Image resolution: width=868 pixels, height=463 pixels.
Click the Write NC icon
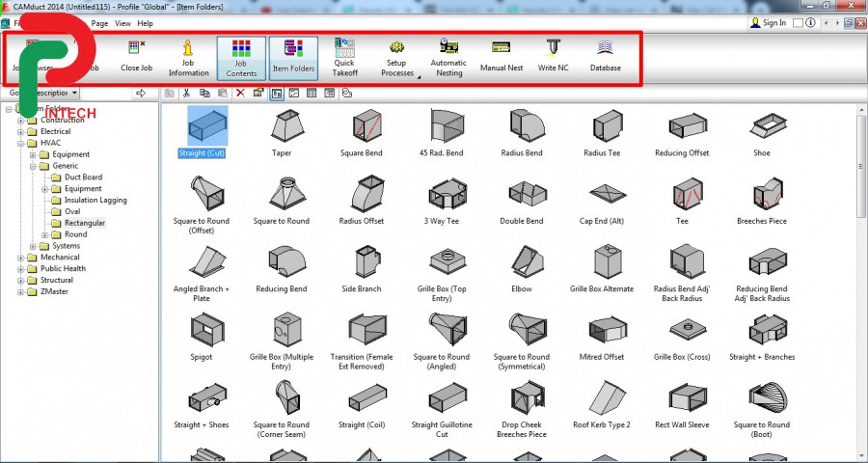(553, 47)
